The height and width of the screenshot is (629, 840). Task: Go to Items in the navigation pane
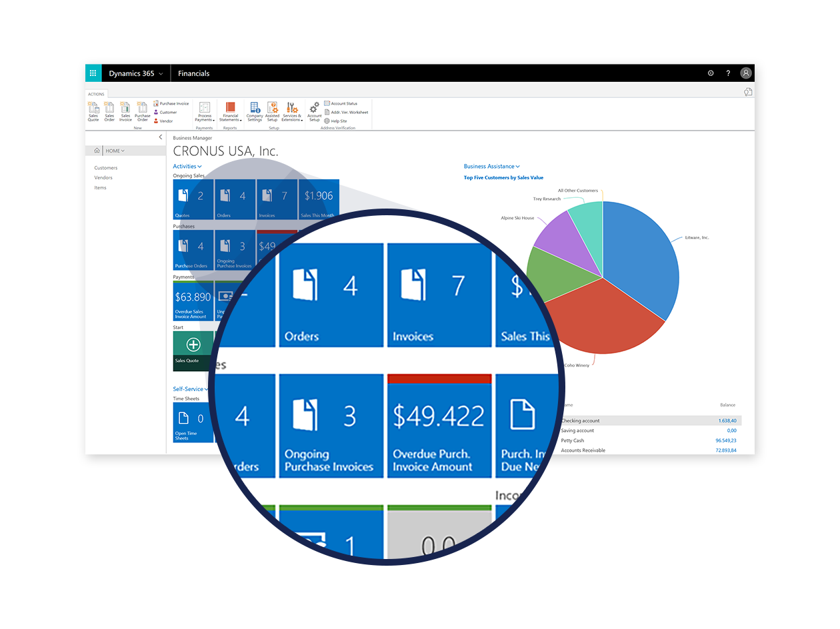[x=100, y=188]
